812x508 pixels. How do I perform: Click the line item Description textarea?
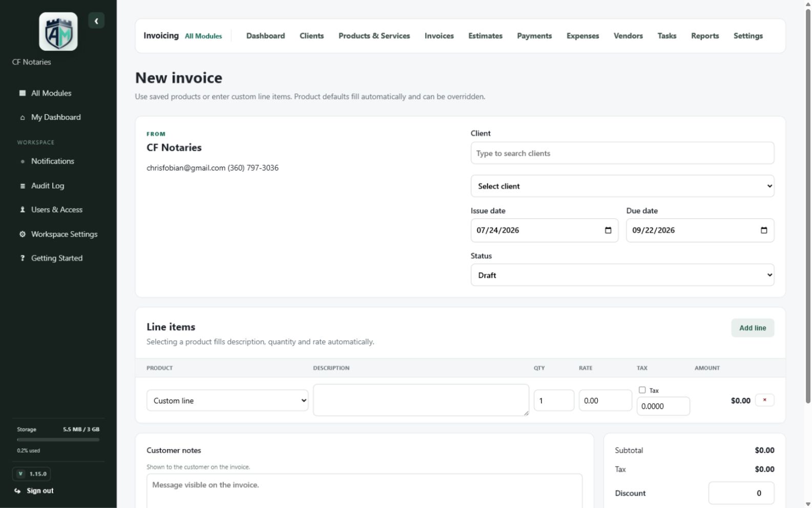tap(421, 400)
